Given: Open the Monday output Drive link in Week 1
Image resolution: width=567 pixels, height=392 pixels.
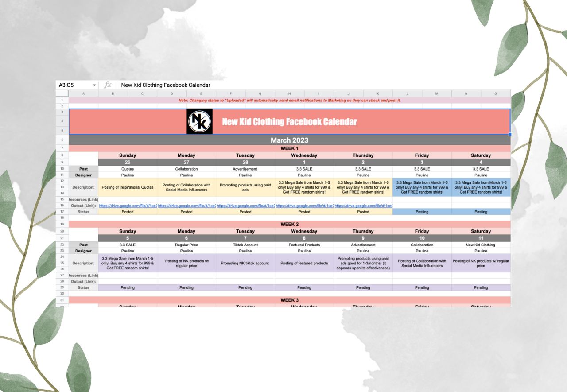Looking at the screenshot, I should [186, 206].
